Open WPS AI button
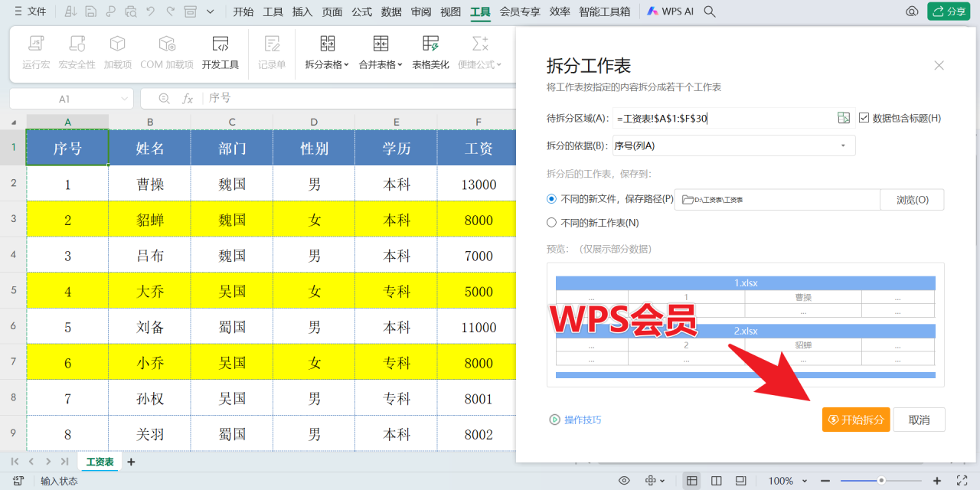Screen dimensions: 980x490 [x=670, y=11]
